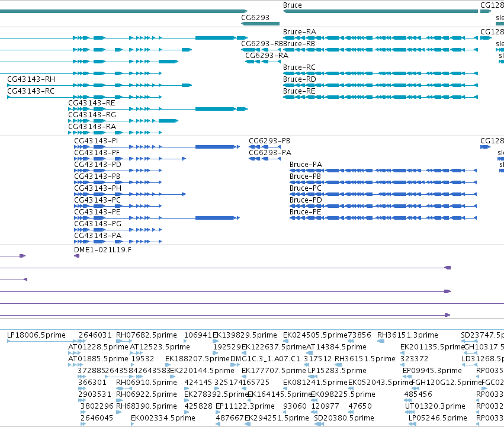This screenshot has width=504, height=427.
Task: Click the CG43143-RG transcript label
Action: [92, 115]
